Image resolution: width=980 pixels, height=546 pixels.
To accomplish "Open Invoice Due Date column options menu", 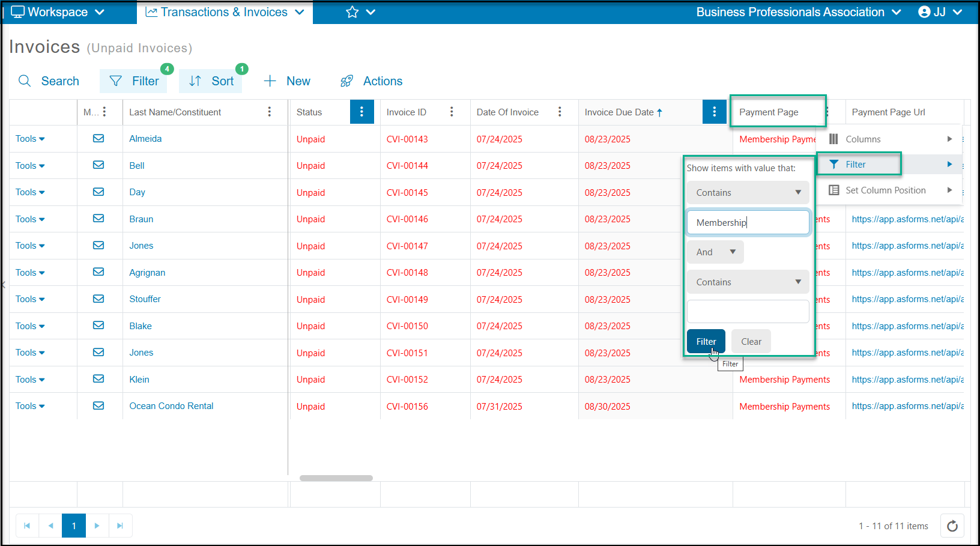I will 714,112.
